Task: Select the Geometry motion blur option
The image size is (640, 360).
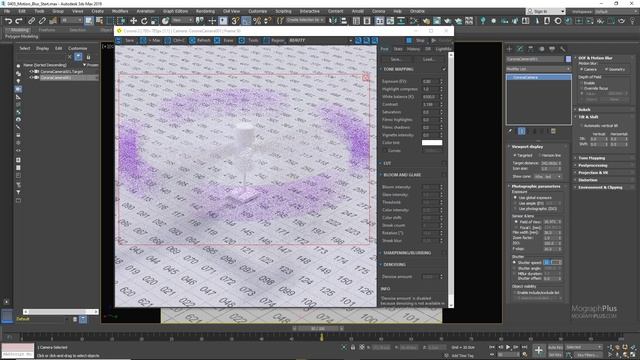Action: (606, 69)
